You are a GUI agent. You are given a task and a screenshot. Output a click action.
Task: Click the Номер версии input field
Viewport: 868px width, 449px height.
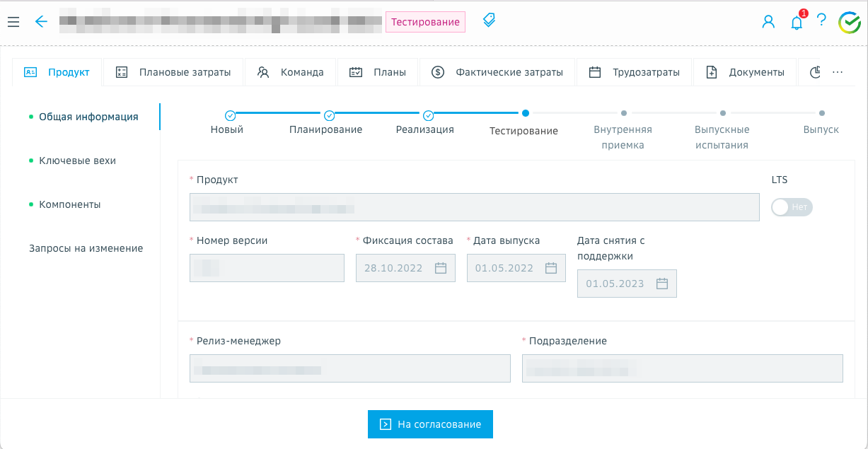tap(267, 268)
